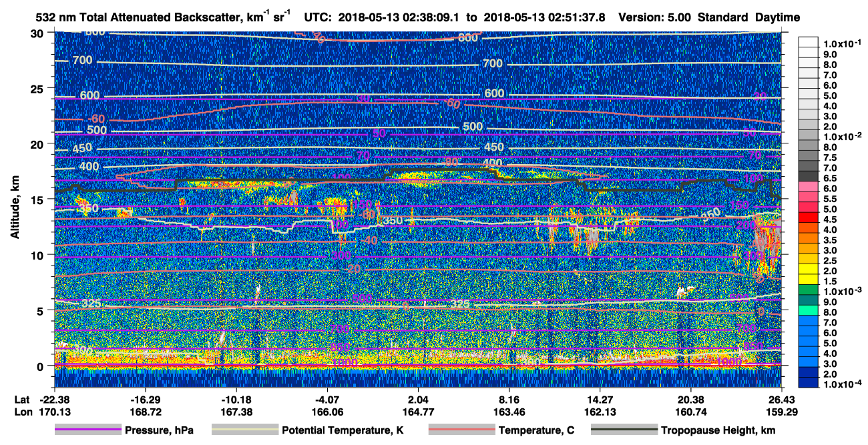Image resolution: width=868 pixels, height=445 pixels.
Task: Click latitude value 20.38
Action: click(690, 399)
